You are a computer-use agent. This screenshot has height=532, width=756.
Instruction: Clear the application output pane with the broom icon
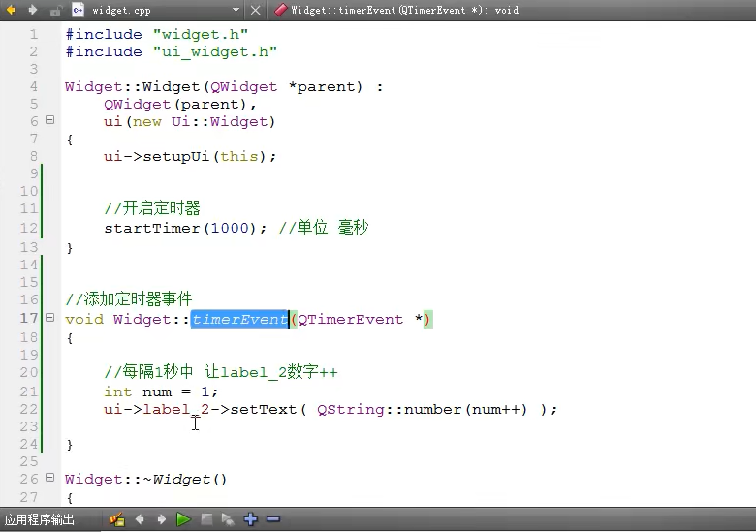(117, 519)
